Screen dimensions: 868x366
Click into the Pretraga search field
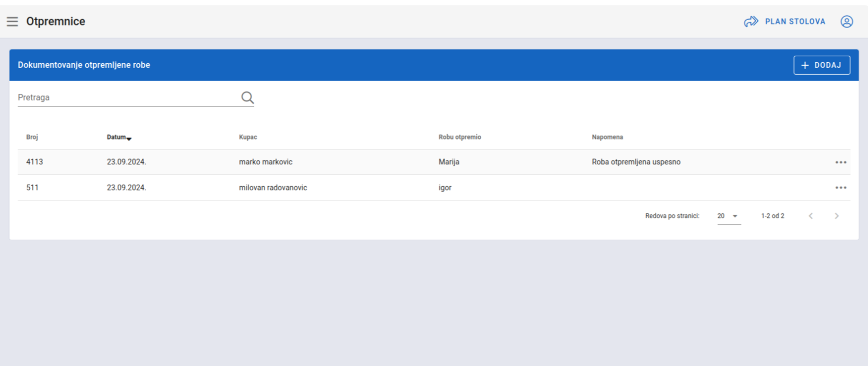pos(127,98)
